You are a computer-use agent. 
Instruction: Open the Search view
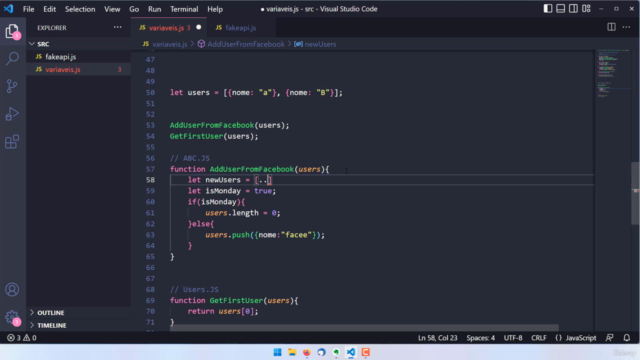12,59
